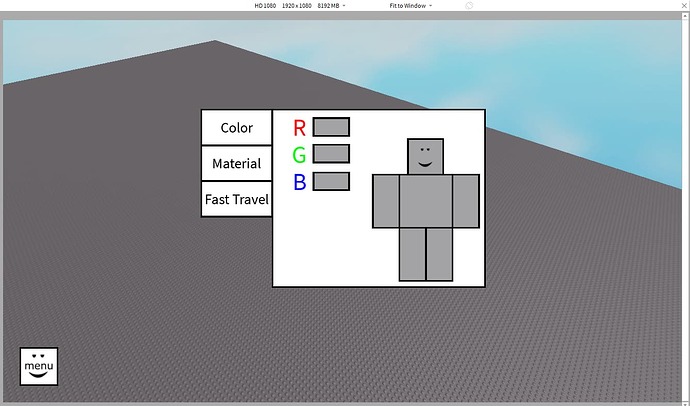Open the smiley face menu button
This screenshot has width=690, height=406.
39,366
